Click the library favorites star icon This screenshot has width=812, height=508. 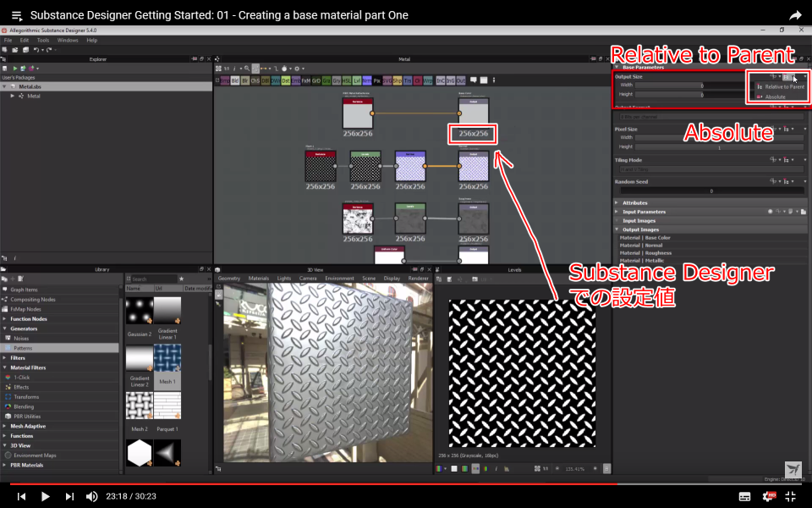click(181, 279)
